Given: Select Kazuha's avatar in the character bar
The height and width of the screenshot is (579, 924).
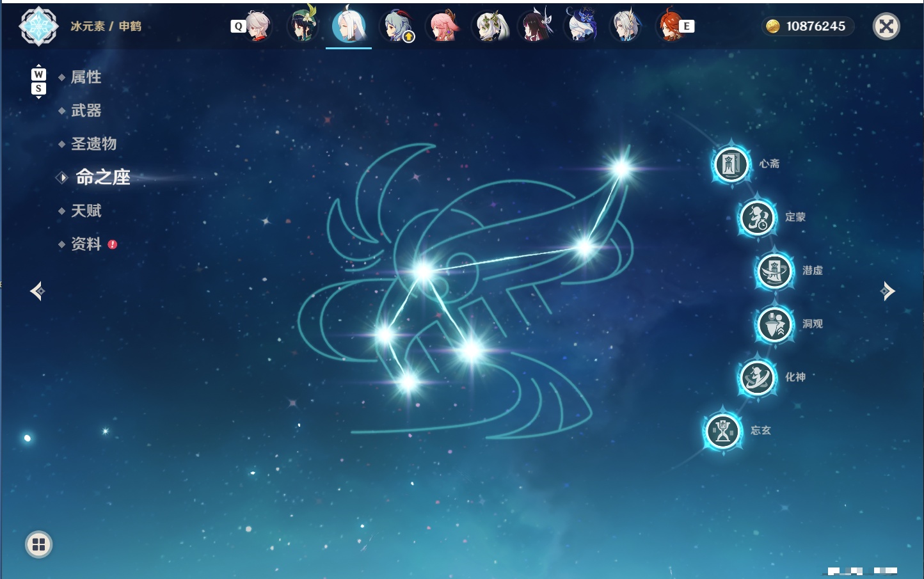Looking at the screenshot, I should [x=258, y=26].
